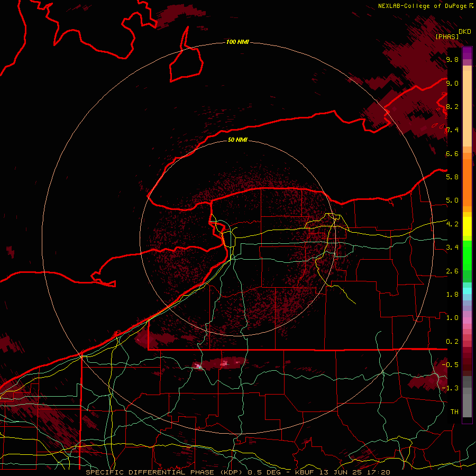This screenshot has width=476, height=476.
Task: Pick the purple segment of the color bar
Action: click(x=467, y=53)
